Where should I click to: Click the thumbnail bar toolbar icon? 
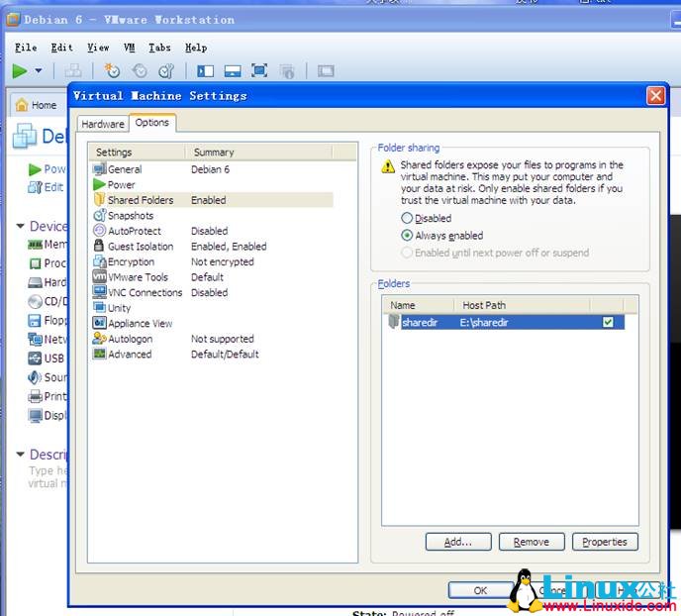point(233,71)
